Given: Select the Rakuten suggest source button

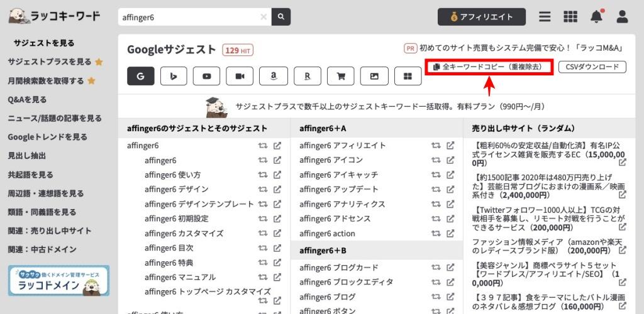Looking at the screenshot, I should point(307,76).
